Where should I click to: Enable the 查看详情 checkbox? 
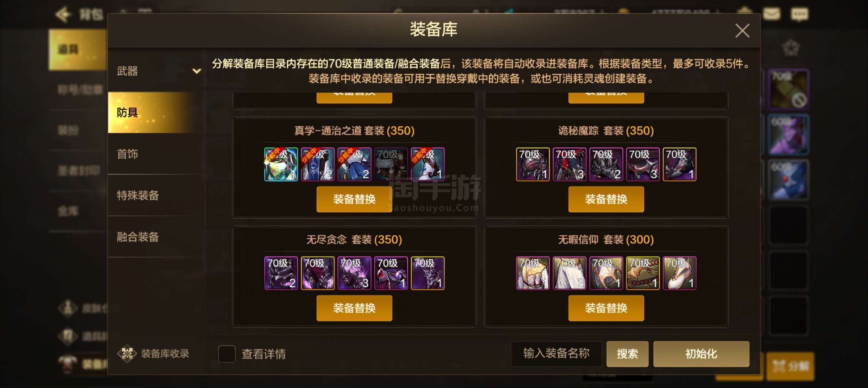[227, 354]
